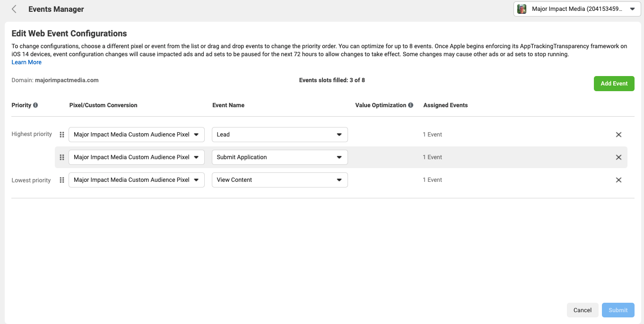
Task: Open the Learn More link
Action: pyautogui.click(x=26, y=62)
